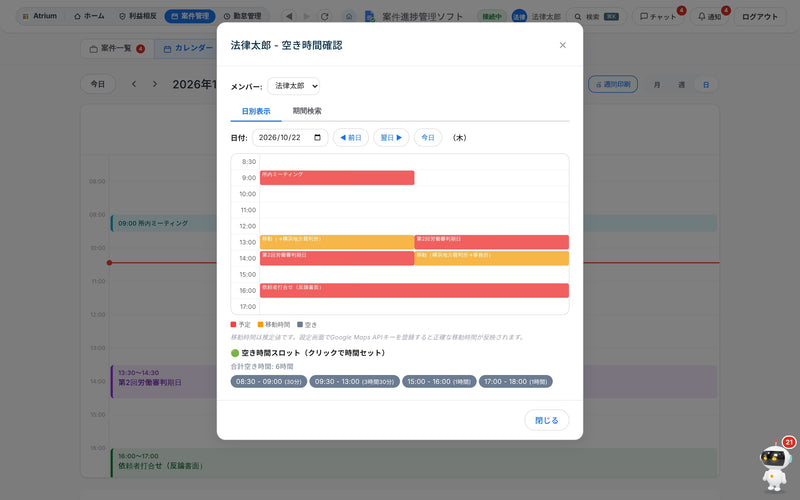Switch to the 期間検索 tab

coord(307,111)
